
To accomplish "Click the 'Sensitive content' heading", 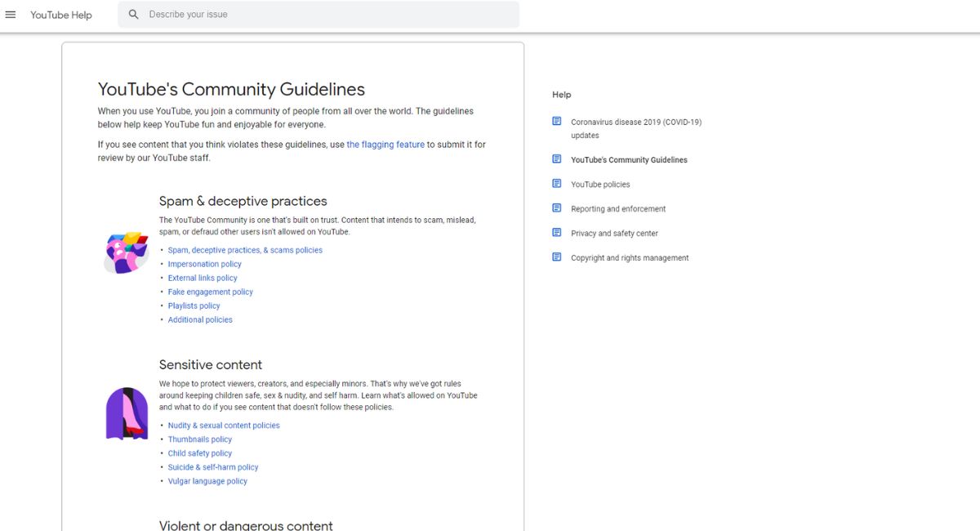I will pyautogui.click(x=211, y=364).
